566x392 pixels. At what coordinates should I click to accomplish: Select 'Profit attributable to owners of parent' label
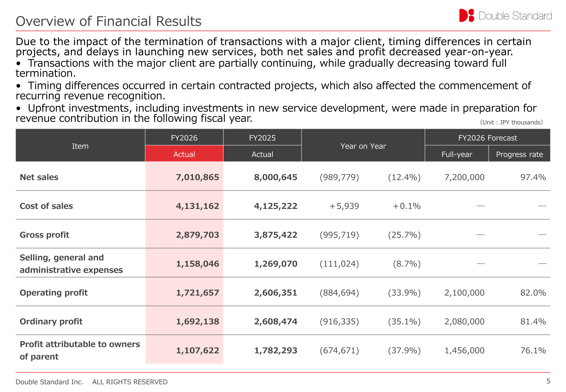pyautogui.click(x=80, y=350)
